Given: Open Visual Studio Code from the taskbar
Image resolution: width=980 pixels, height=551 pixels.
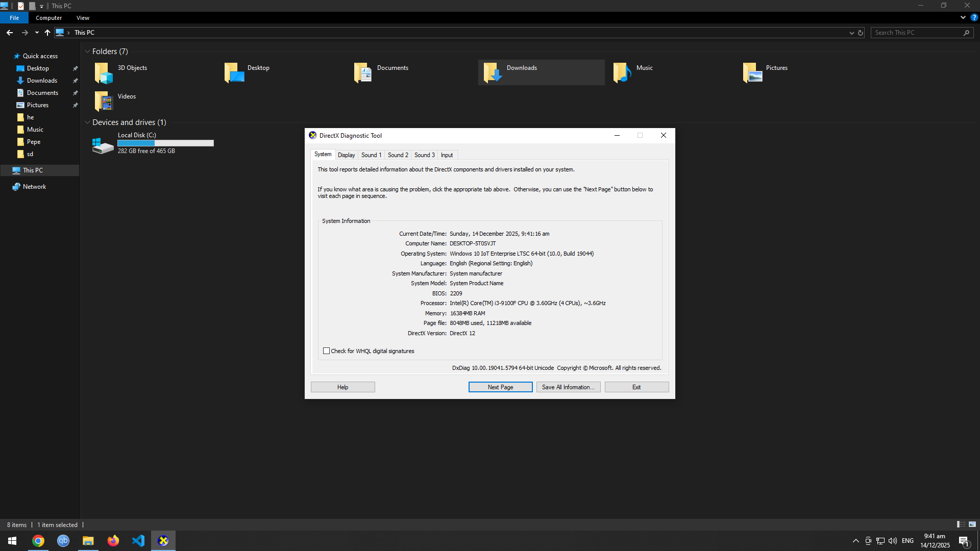Looking at the screenshot, I should [x=138, y=541].
